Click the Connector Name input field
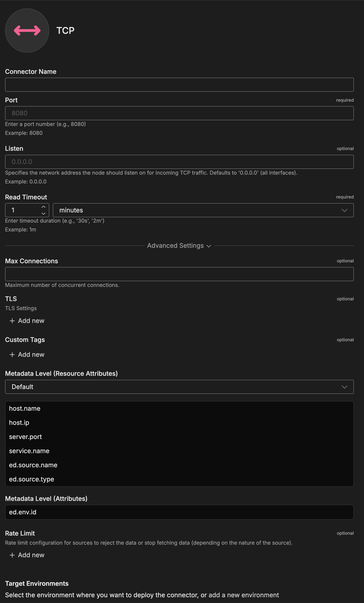The width and height of the screenshot is (364, 603). click(x=179, y=85)
